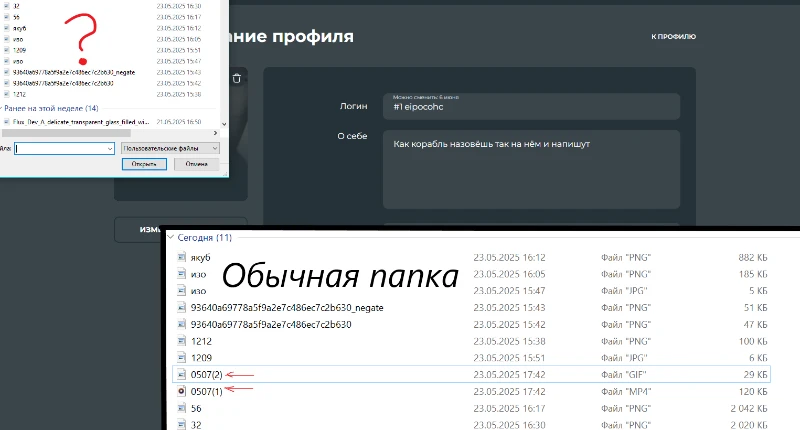Click the 0507(2) GIF file icon
Image resolution: width=800 pixels, height=430 pixels.
[x=181, y=374]
